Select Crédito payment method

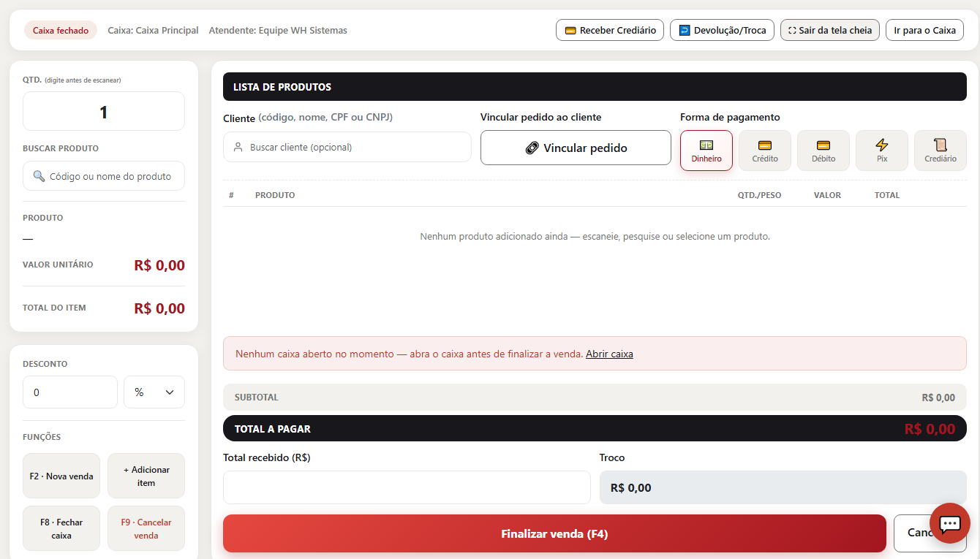tap(765, 151)
